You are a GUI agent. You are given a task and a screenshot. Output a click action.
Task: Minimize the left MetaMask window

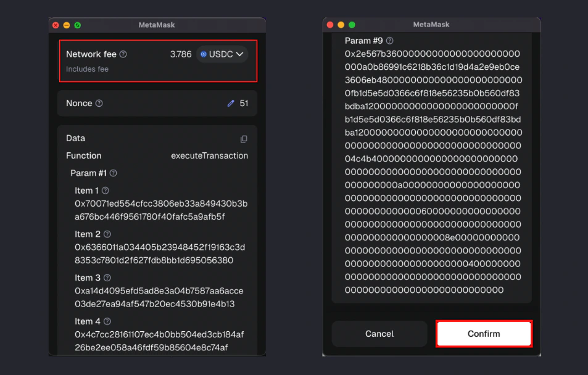pos(67,25)
